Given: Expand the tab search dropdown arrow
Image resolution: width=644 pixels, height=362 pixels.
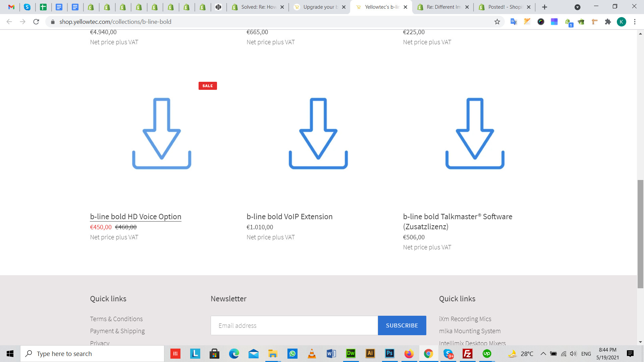Looking at the screenshot, I should [x=577, y=7].
